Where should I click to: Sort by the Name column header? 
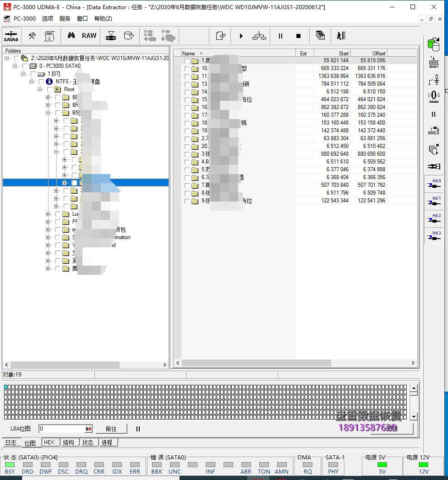click(238, 53)
